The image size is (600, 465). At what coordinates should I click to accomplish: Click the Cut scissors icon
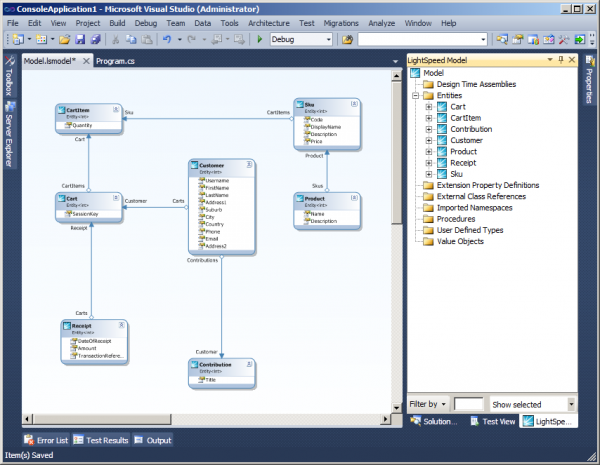[115, 39]
